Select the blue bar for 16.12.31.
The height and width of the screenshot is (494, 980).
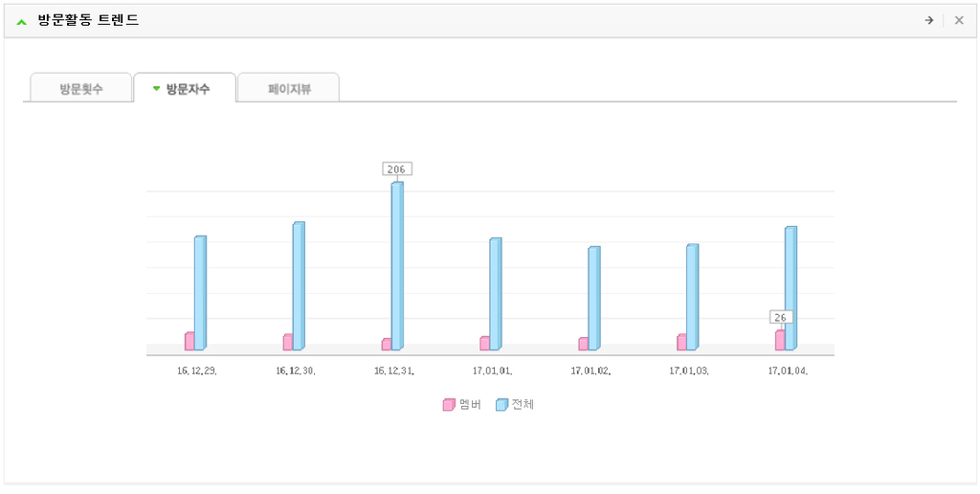coord(397,266)
